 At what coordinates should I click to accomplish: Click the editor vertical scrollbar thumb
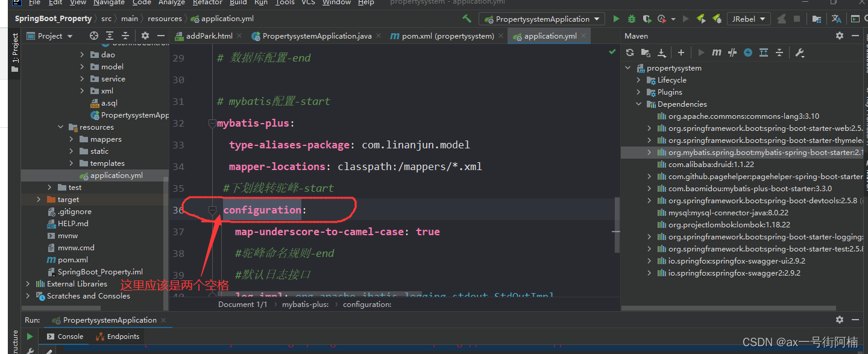(x=617, y=224)
